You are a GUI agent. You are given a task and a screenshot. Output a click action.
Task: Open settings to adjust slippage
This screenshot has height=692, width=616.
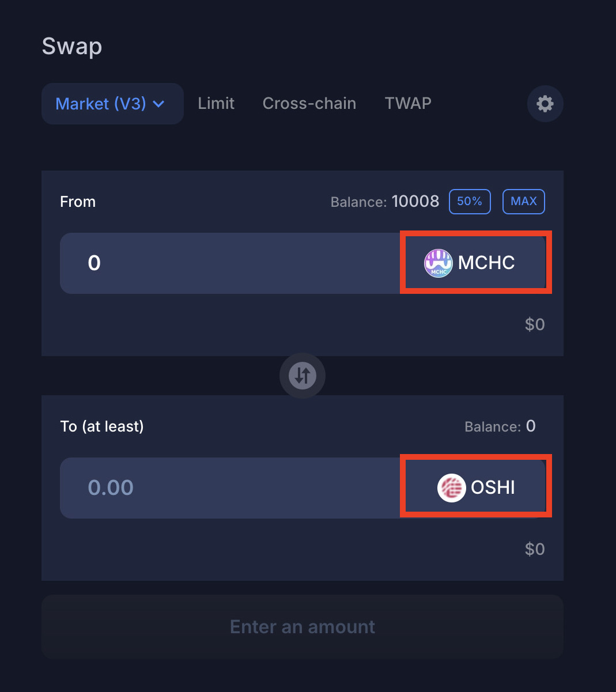click(x=545, y=104)
